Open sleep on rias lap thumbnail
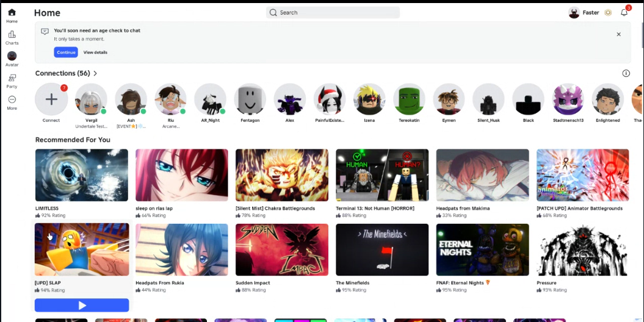The image size is (644, 322). [x=182, y=175]
